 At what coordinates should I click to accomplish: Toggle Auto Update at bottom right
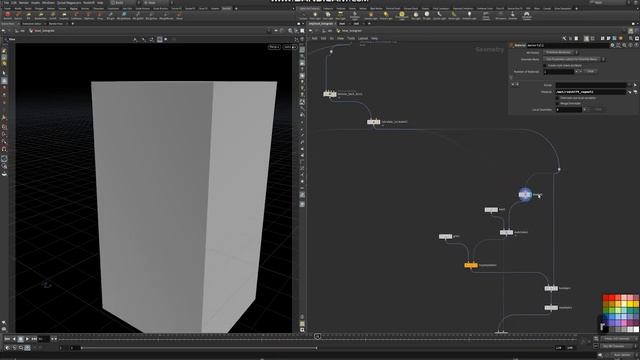coord(622,355)
